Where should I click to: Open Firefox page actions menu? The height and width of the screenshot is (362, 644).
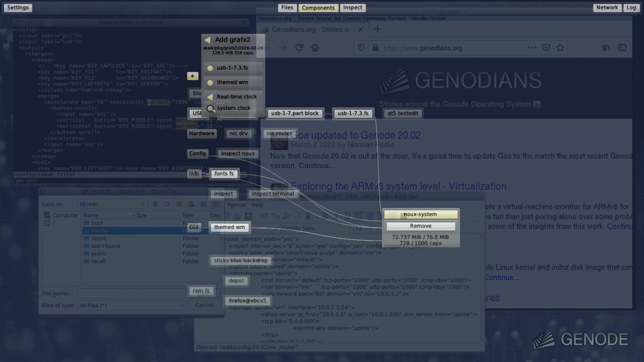coord(532,47)
